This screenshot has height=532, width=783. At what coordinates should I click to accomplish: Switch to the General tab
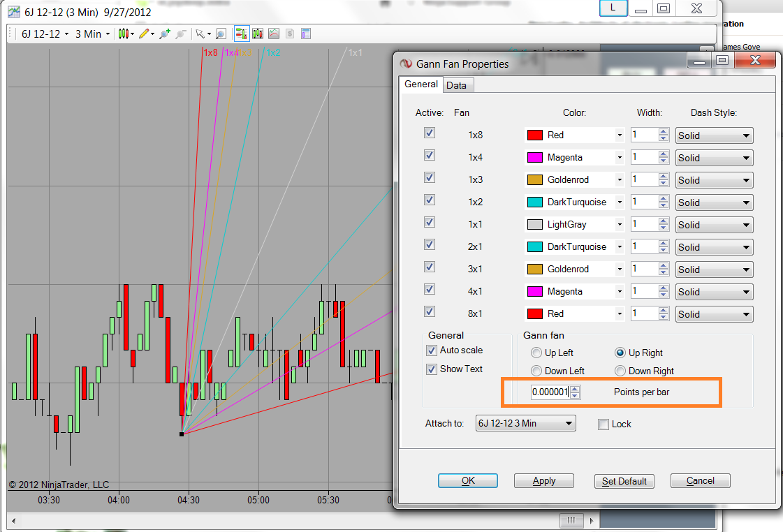(x=421, y=84)
